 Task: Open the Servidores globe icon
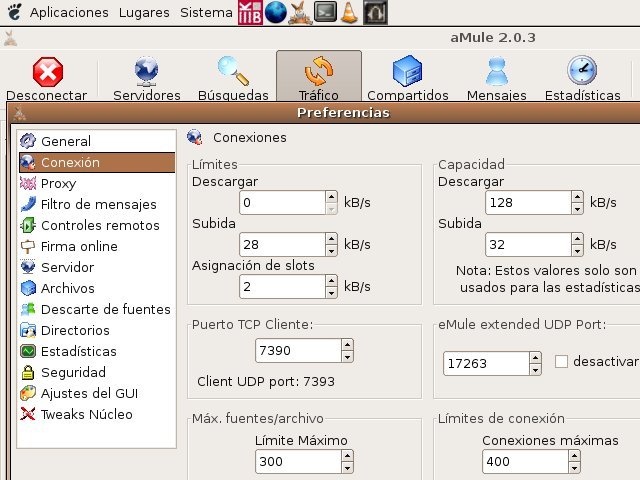pos(146,71)
